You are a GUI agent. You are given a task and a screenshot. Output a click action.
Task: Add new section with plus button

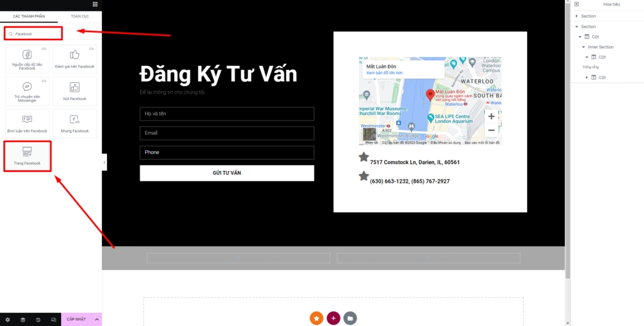click(333, 318)
